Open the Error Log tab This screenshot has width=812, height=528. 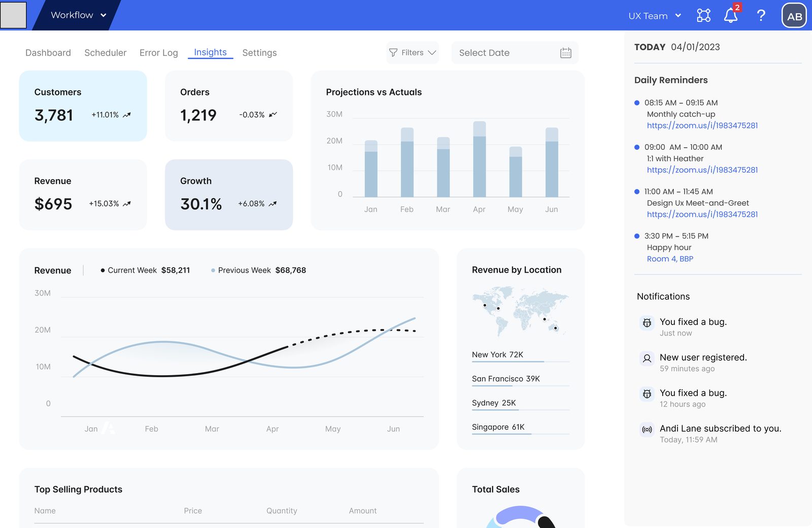pyautogui.click(x=159, y=53)
